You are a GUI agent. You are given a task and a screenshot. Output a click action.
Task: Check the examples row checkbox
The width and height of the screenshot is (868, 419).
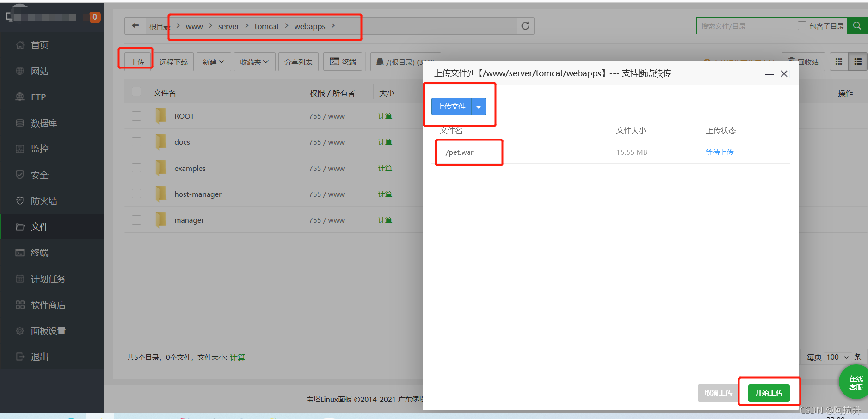coord(136,168)
